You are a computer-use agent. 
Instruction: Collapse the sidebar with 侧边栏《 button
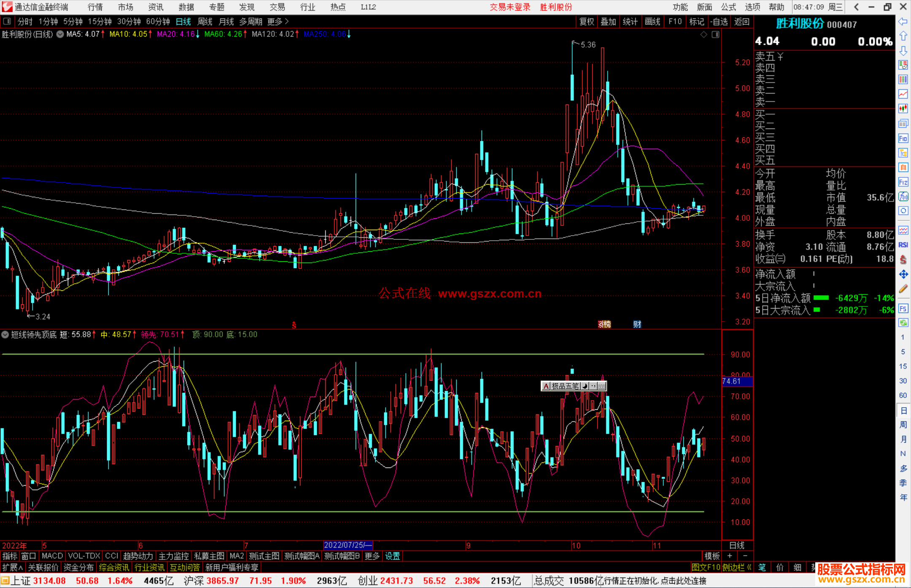737,567
